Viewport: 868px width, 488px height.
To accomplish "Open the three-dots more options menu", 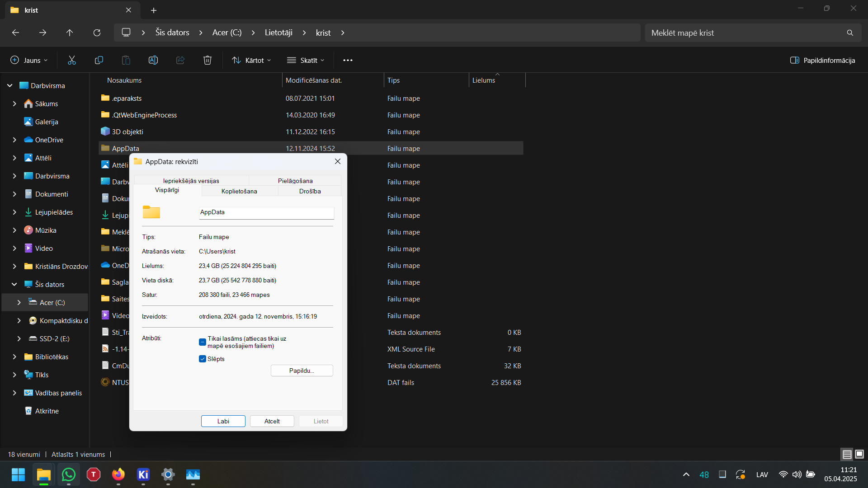I will (x=348, y=60).
